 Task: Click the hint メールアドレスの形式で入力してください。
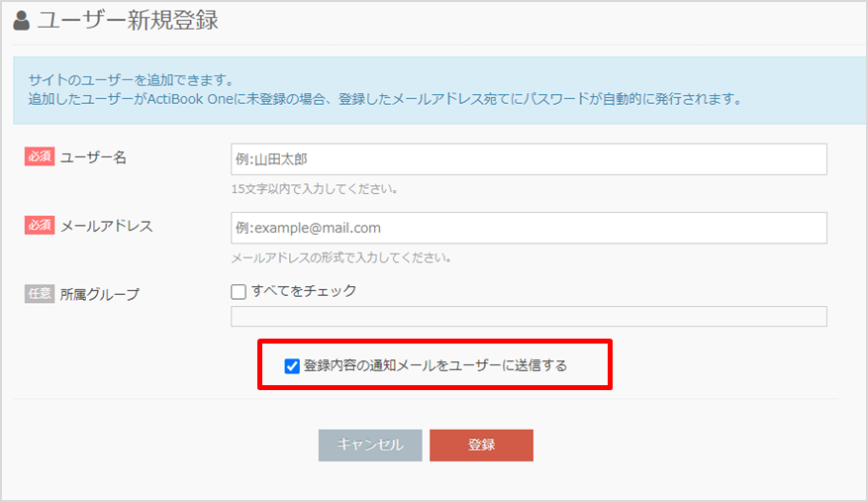coord(341,257)
